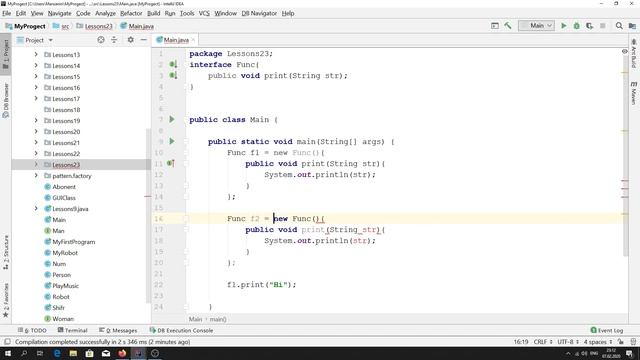
Task: Collapse all in Project panel
Action: point(114,40)
